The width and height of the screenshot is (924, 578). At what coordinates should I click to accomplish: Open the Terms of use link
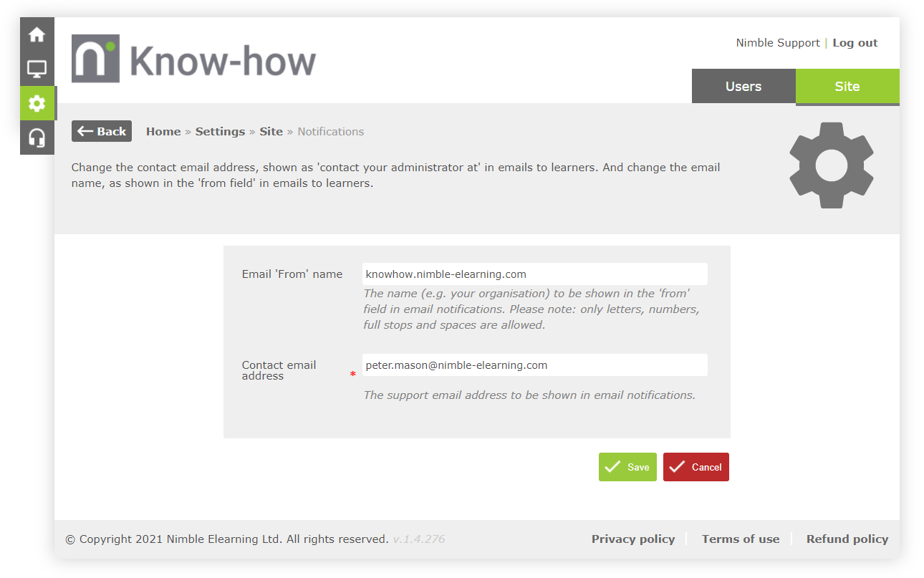click(x=741, y=539)
